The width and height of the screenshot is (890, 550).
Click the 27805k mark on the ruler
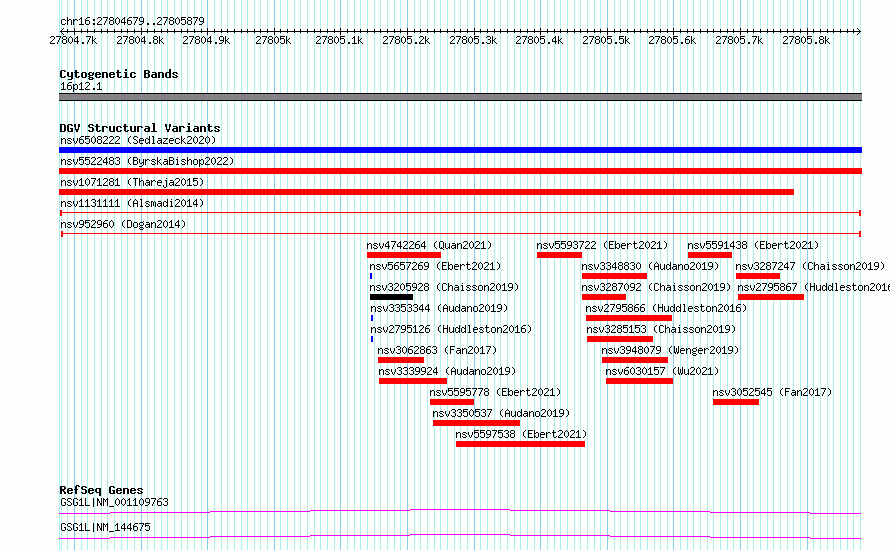273,40
